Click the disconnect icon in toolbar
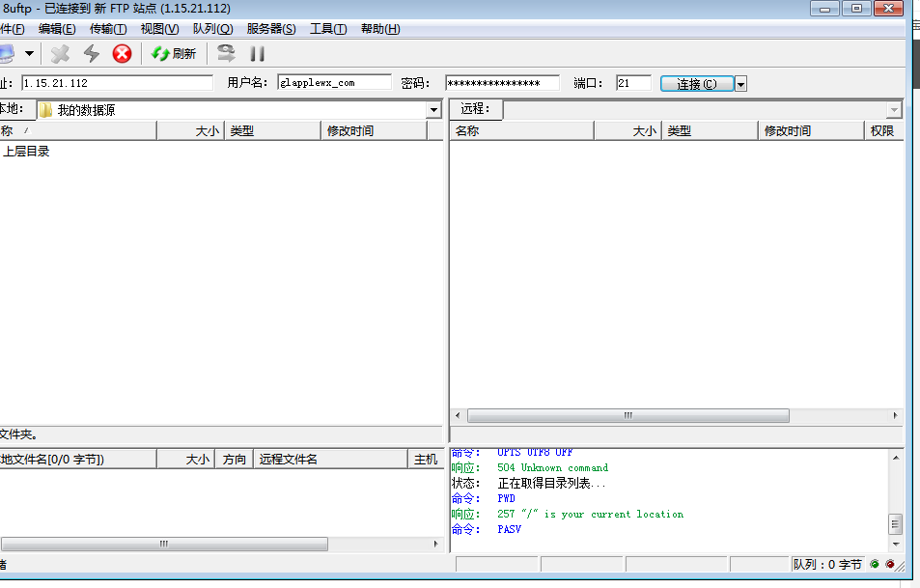This screenshot has width=920, height=588. (x=60, y=54)
